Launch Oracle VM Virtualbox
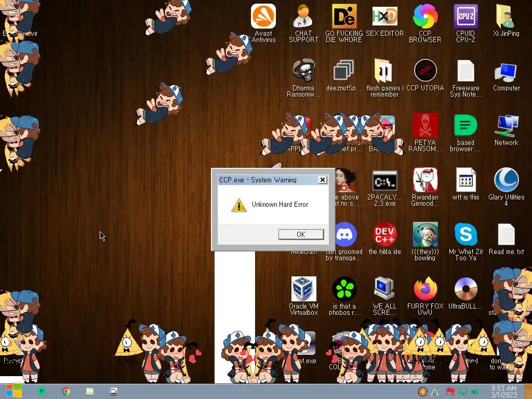This screenshot has width=532, height=399. click(x=303, y=296)
